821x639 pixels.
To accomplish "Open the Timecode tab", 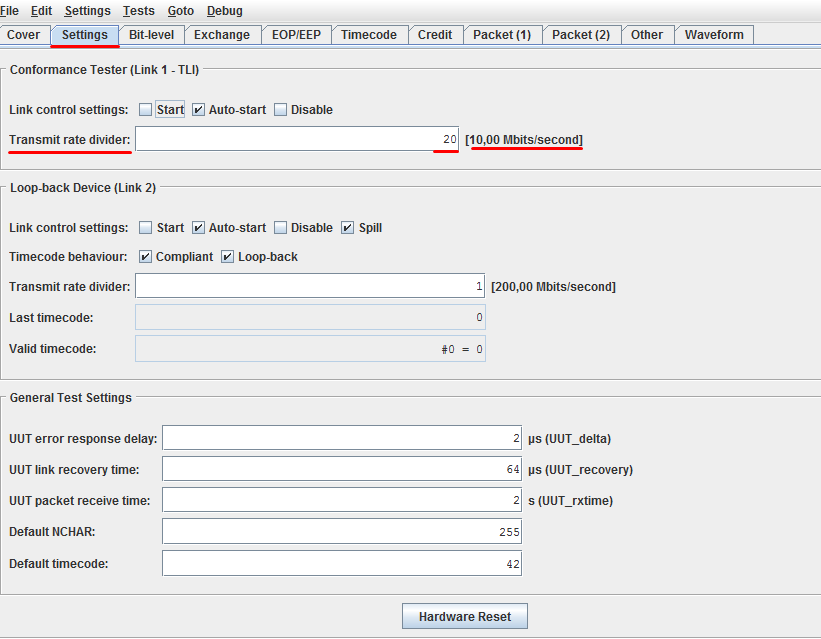I will point(368,35).
